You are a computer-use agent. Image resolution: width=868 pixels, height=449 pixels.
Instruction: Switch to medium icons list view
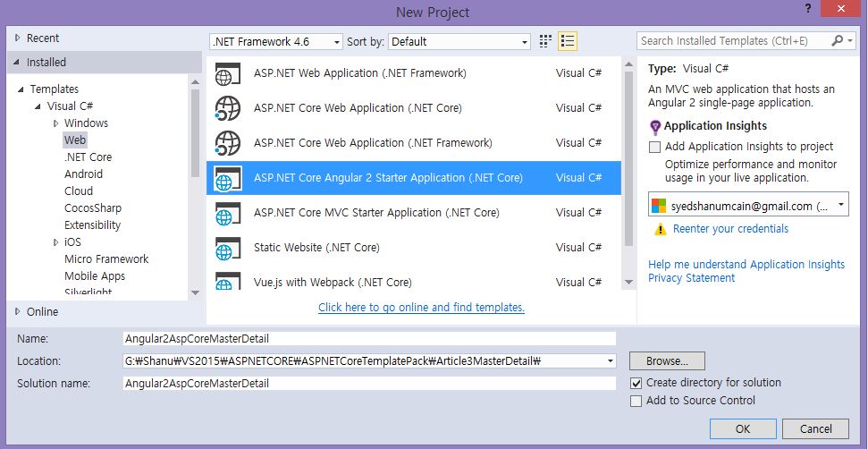pos(568,41)
